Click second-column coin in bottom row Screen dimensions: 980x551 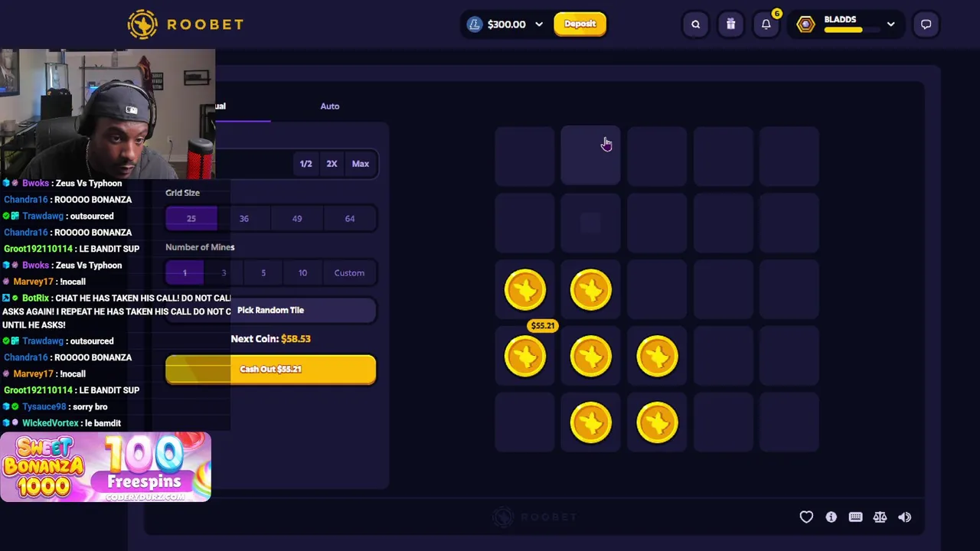pos(590,422)
